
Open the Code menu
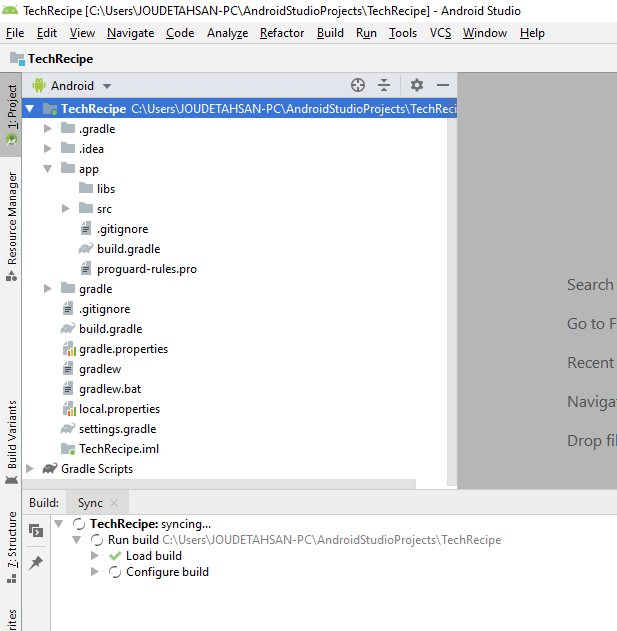[180, 33]
